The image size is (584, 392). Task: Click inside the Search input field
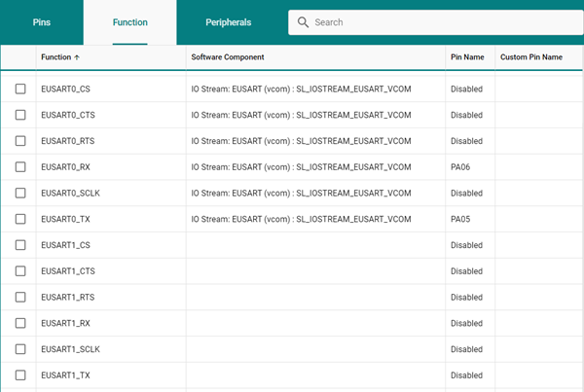coord(438,22)
